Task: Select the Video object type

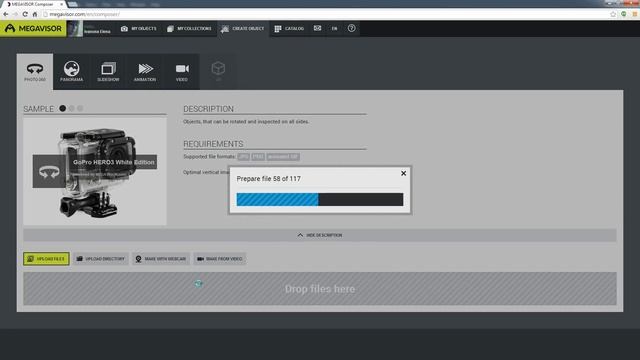Action: [x=182, y=72]
